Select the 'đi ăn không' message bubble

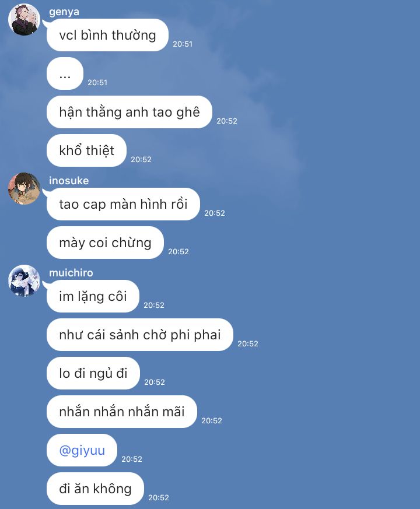tap(95, 489)
